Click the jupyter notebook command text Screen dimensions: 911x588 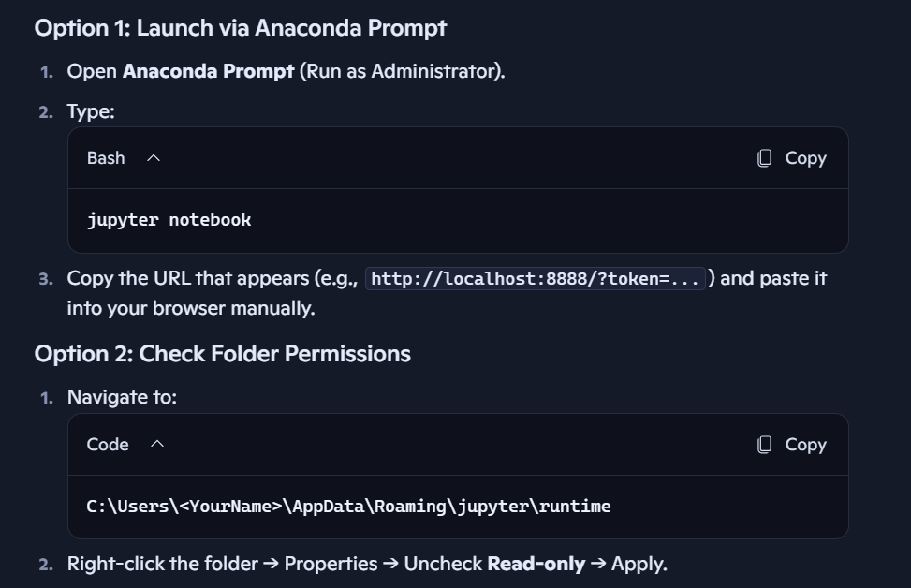(x=169, y=220)
